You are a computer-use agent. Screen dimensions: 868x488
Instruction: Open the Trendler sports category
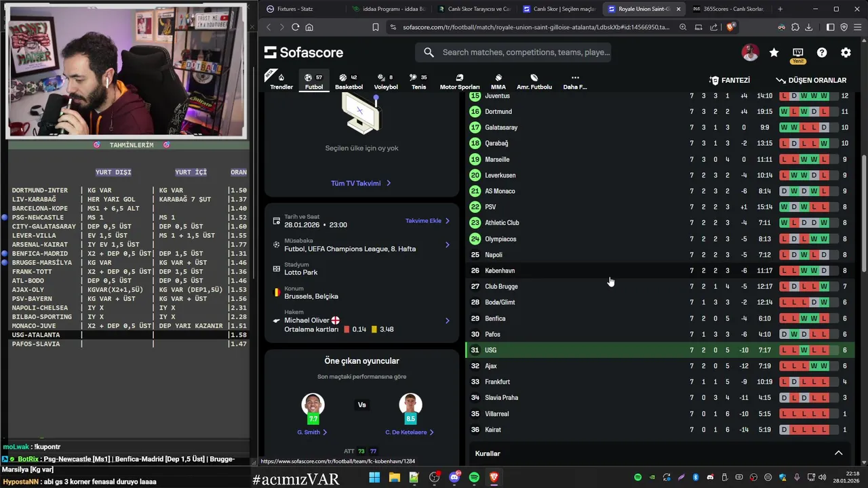coord(281,81)
